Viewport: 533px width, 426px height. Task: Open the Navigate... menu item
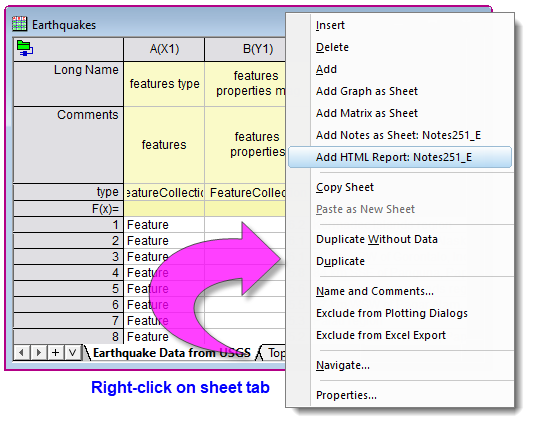[343, 365]
